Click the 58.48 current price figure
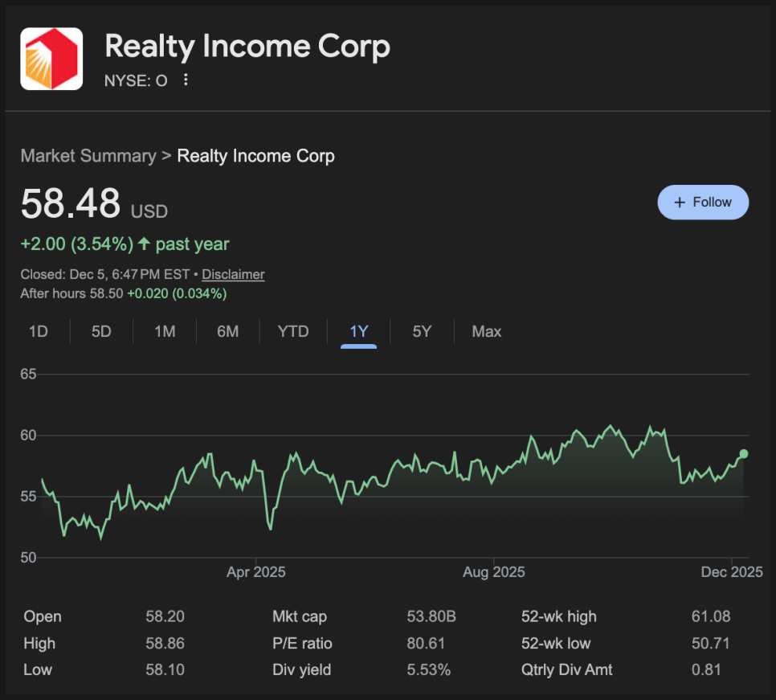This screenshot has height=700, width=776. tap(71, 203)
